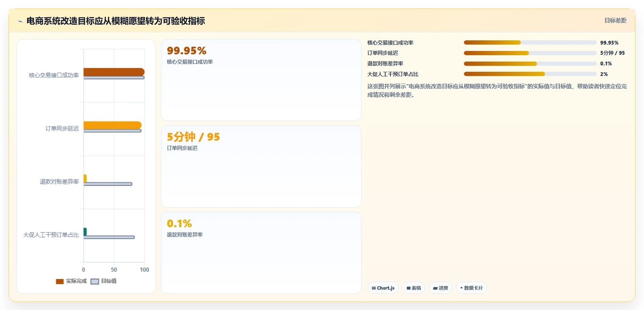Click the 退款对账差异率 label in the progress list
644x310 pixels.
tap(385, 64)
